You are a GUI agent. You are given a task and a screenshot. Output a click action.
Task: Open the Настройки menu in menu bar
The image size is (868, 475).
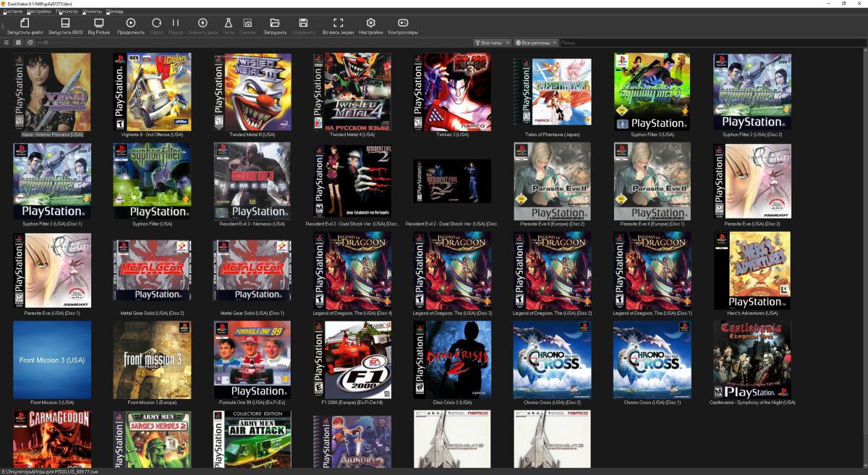[x=40, y=12]
